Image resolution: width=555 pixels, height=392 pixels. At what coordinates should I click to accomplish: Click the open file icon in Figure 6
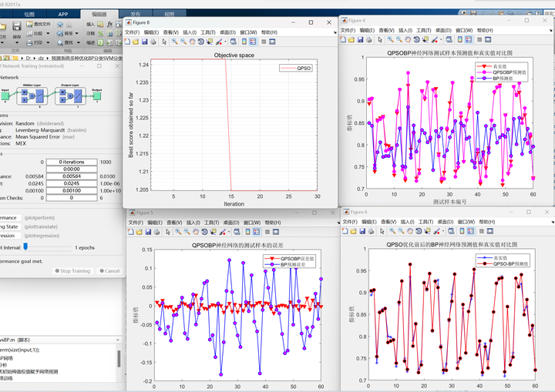[x=354, y=231]
